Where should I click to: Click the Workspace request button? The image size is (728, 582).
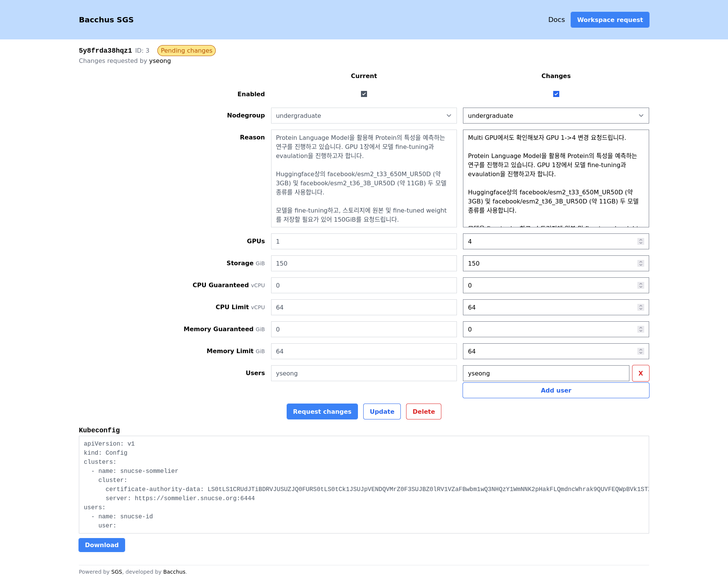(x=610, y=20)
